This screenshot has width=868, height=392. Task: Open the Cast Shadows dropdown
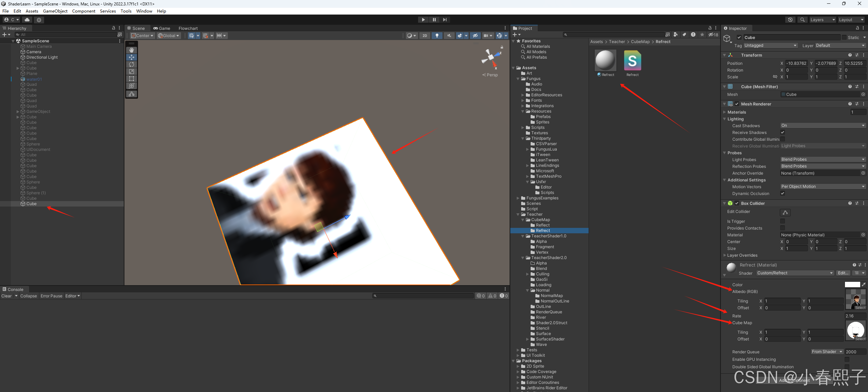tap(823, 126)
